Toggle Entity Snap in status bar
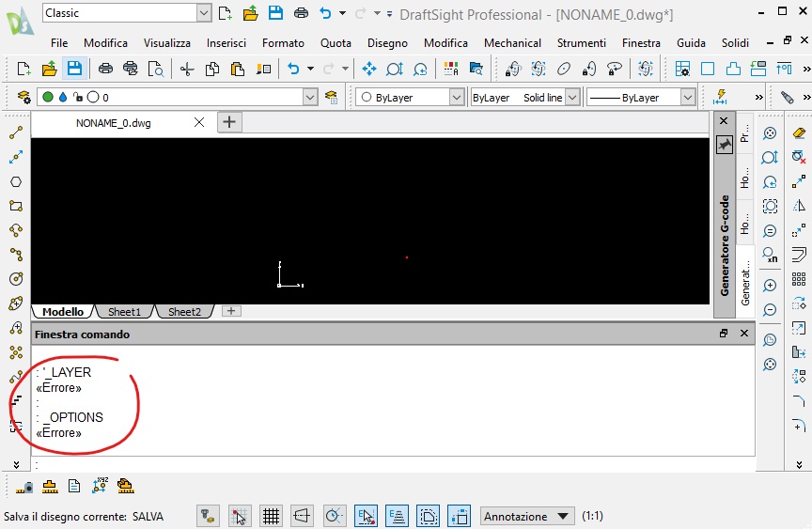Screen dimensions: 812x529 point(366,516)
